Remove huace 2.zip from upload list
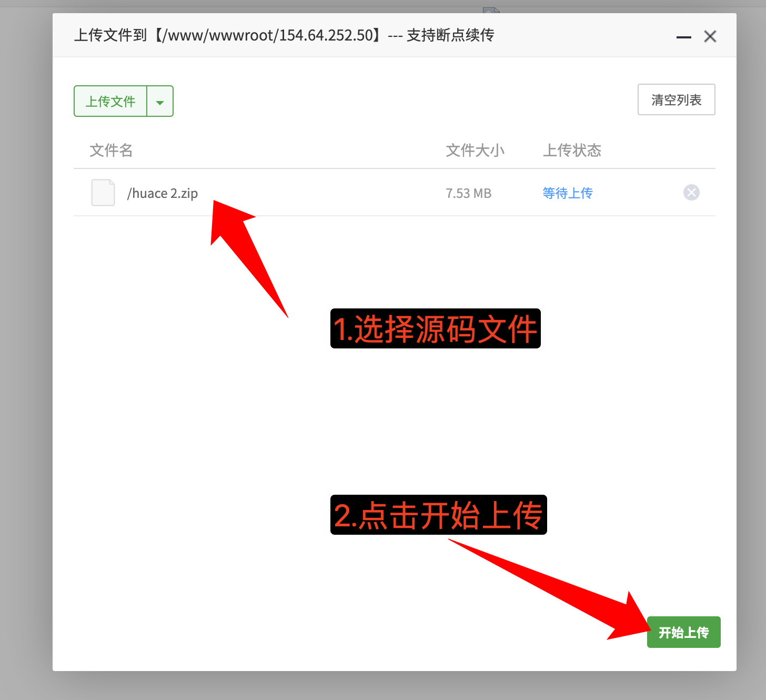 tap(691, 193)
